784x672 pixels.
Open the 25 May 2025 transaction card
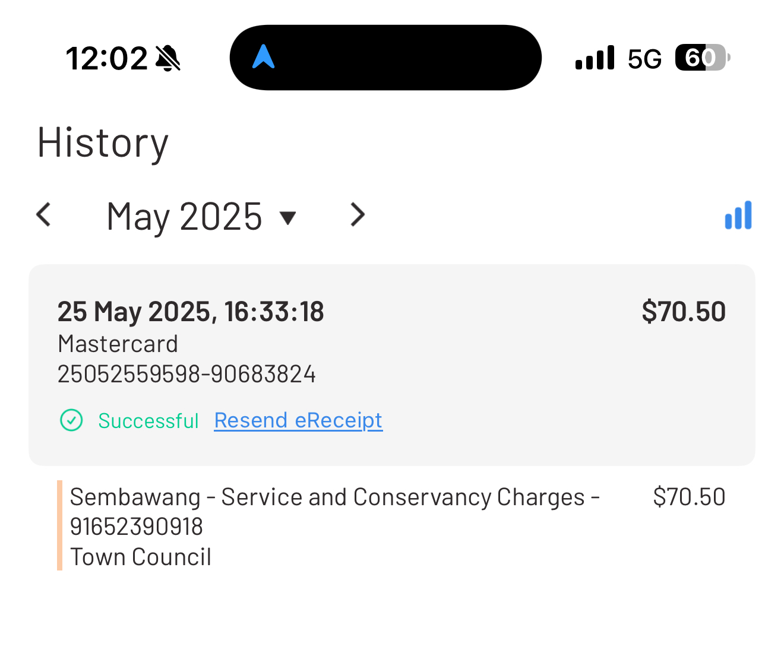(392, 365)
